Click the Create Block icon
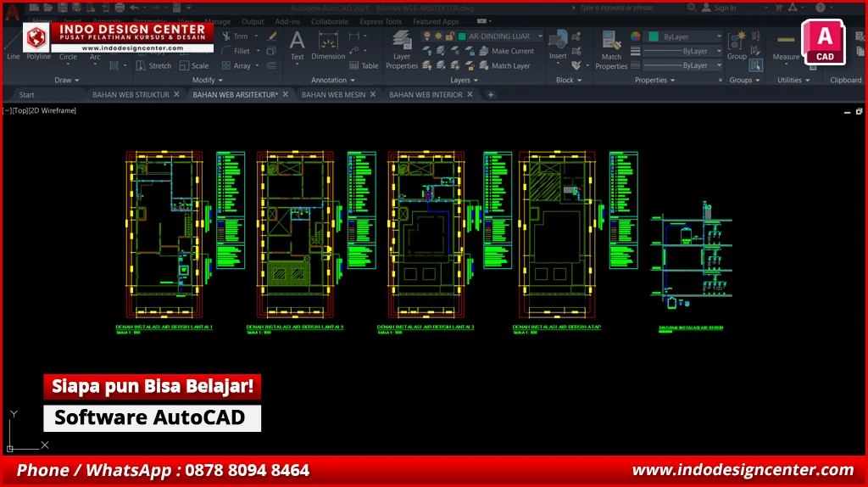Image resolution: width=868 pixels, height=487 pixels. (576, 36)
